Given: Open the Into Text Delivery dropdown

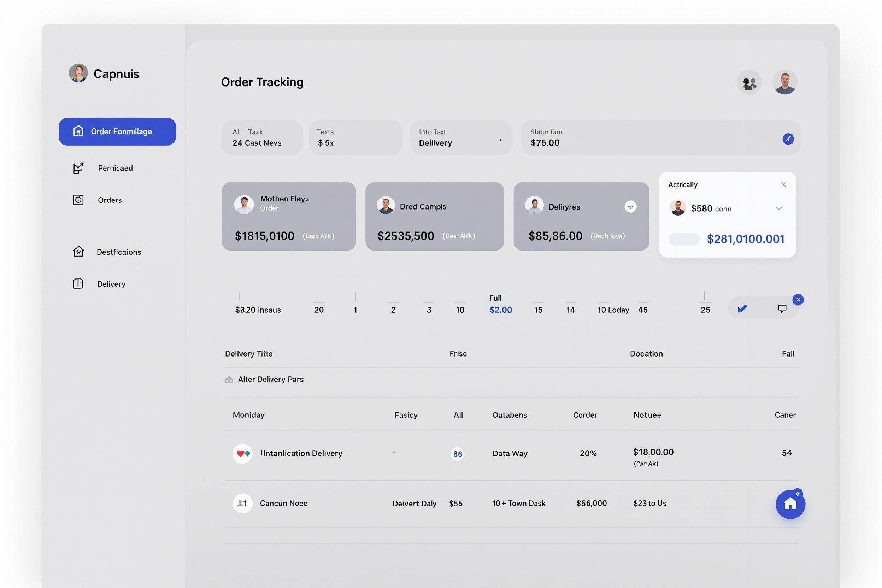Looking at the screenshot, I should point(461,137).
